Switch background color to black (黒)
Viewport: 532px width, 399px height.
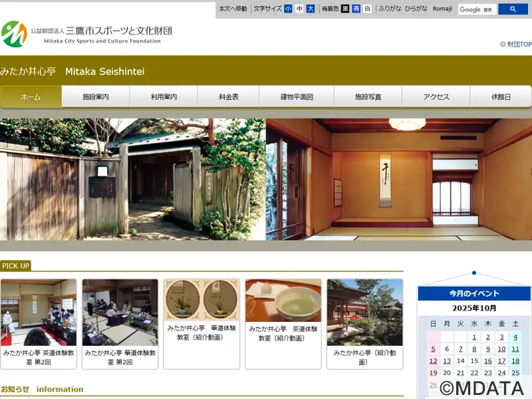(345, 9)
